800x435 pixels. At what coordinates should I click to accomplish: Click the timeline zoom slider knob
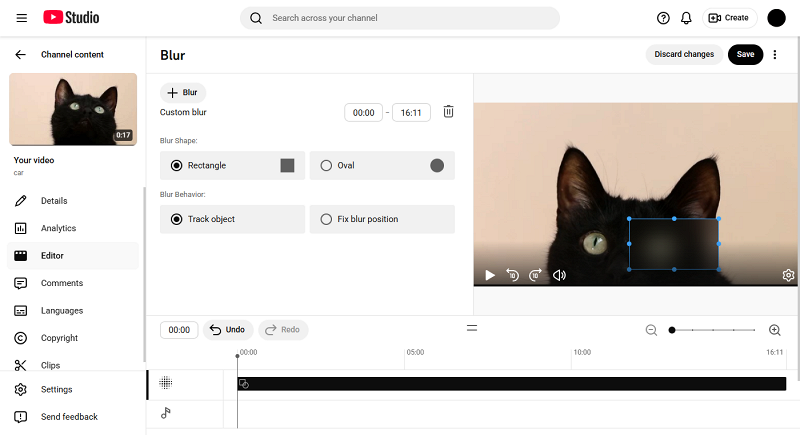point(672,330)
